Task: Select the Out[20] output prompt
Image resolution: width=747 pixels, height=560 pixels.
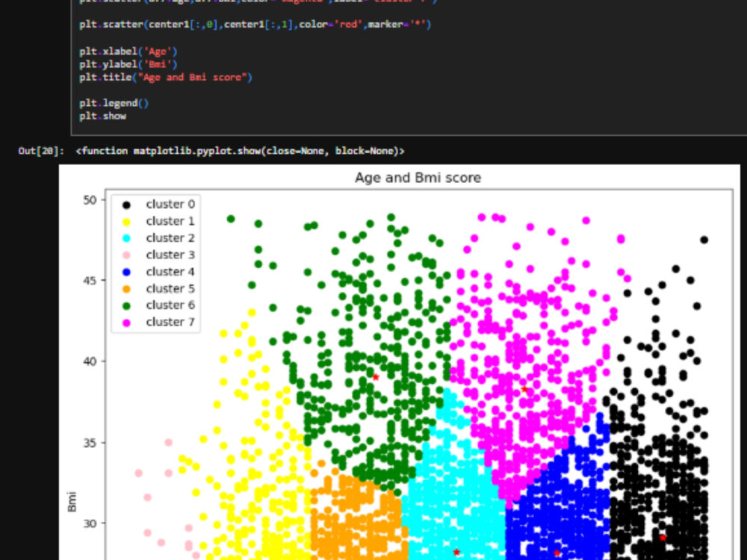Action: 41,151
